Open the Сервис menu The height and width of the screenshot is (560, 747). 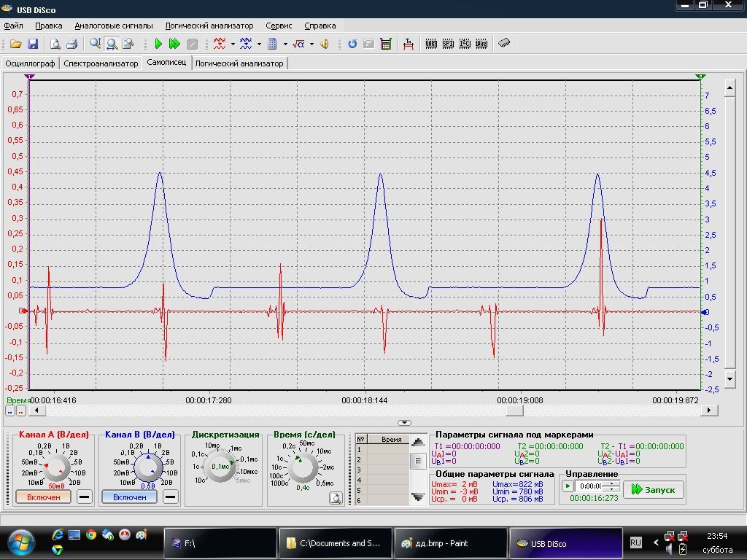[279, 26]
